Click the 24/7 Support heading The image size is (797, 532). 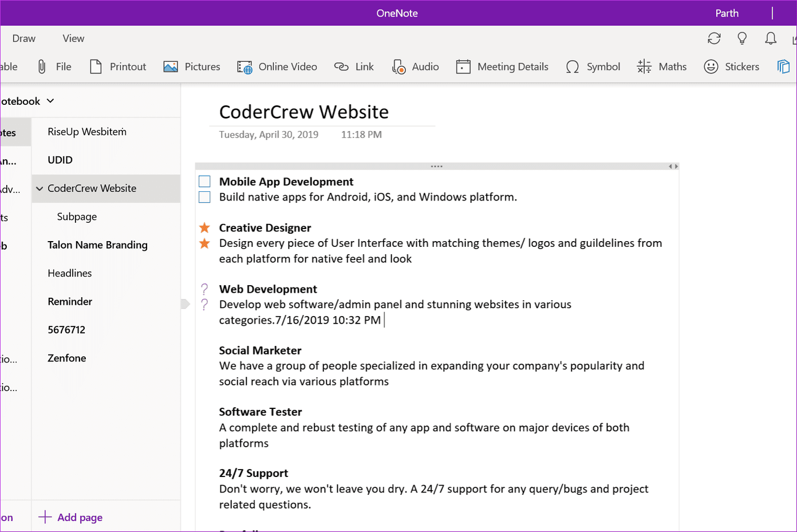click(x=254, y=474)
